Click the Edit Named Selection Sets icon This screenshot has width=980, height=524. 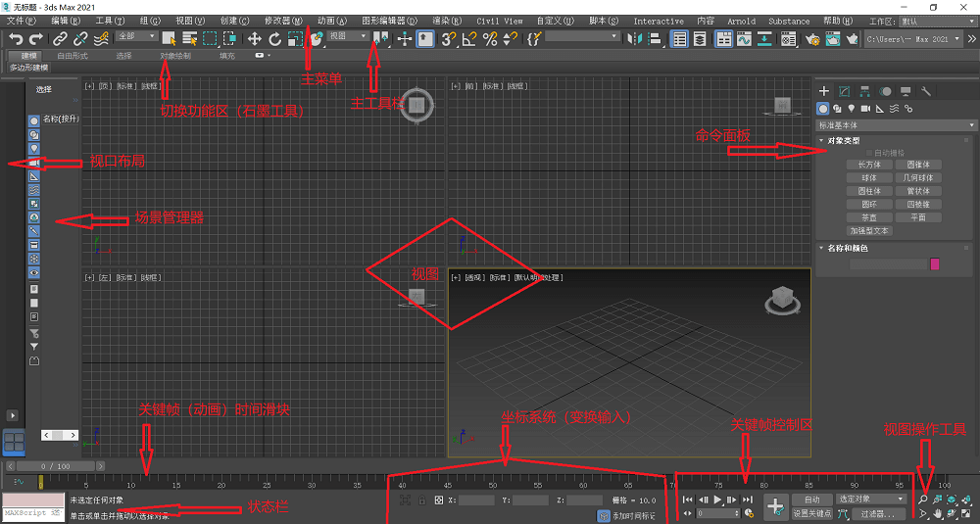click(x=533, y=39)
